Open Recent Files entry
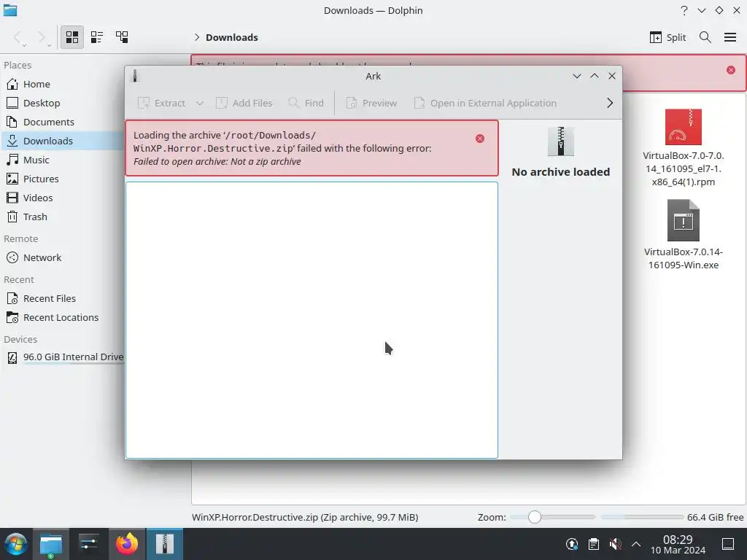The height and width of the screenshot is (560, 747). 62,298
